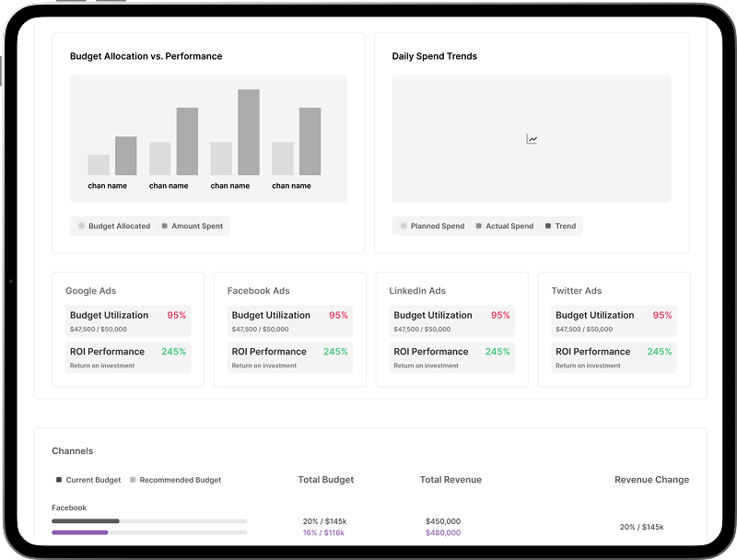Click the Facebook channel row label
This screenshot has width=737, height=560.
tap(69, 507)
